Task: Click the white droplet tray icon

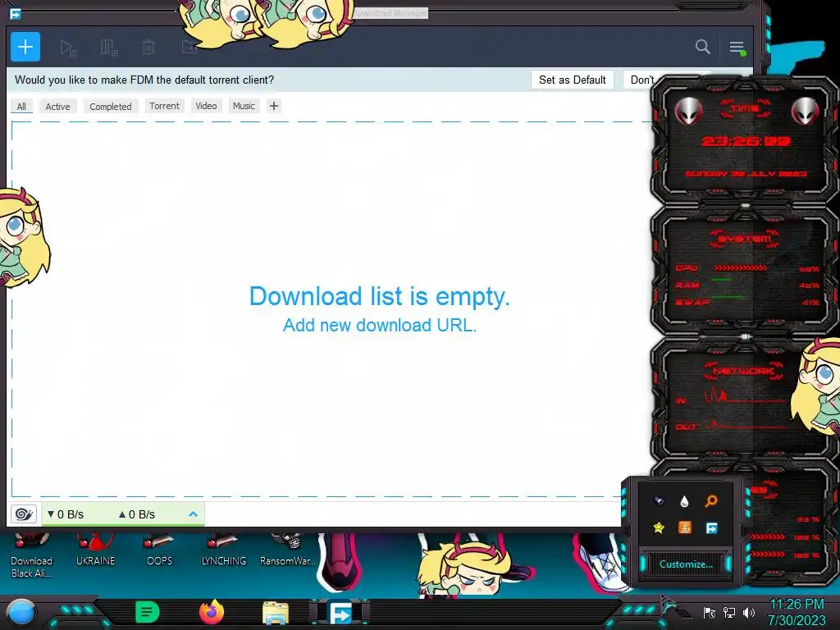Action: (684, 501)
